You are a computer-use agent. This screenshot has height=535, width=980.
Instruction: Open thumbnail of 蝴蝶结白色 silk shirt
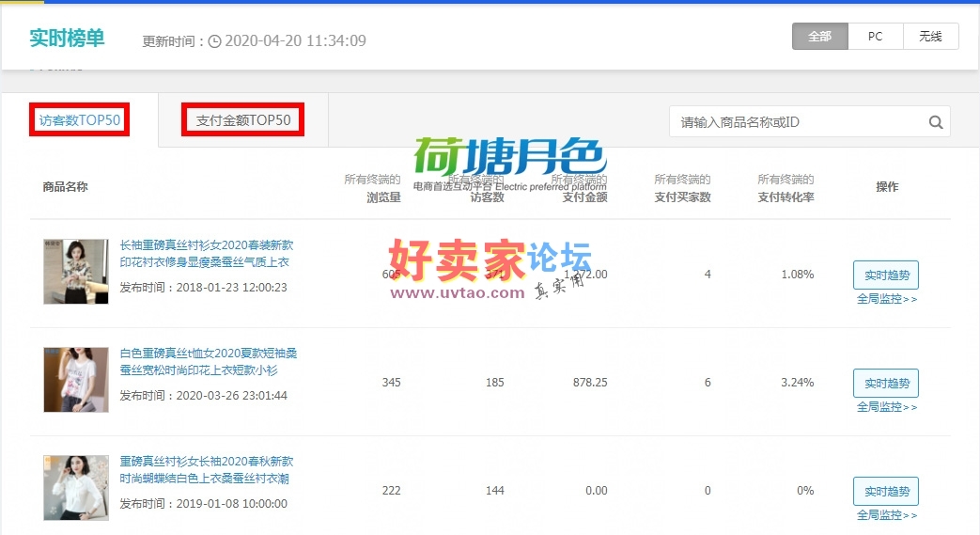tap(76, 488)
